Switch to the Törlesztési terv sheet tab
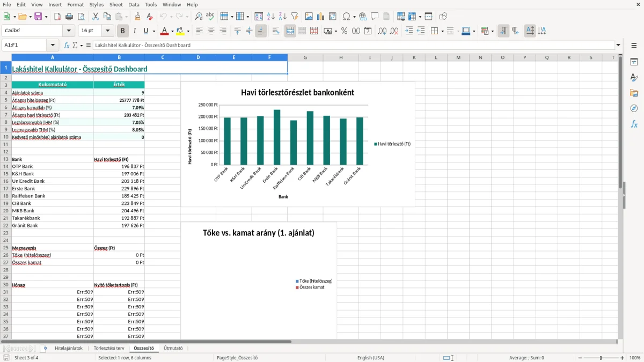Image resolution: width=644 pixels, height=362 pixels. click(109, 348)
